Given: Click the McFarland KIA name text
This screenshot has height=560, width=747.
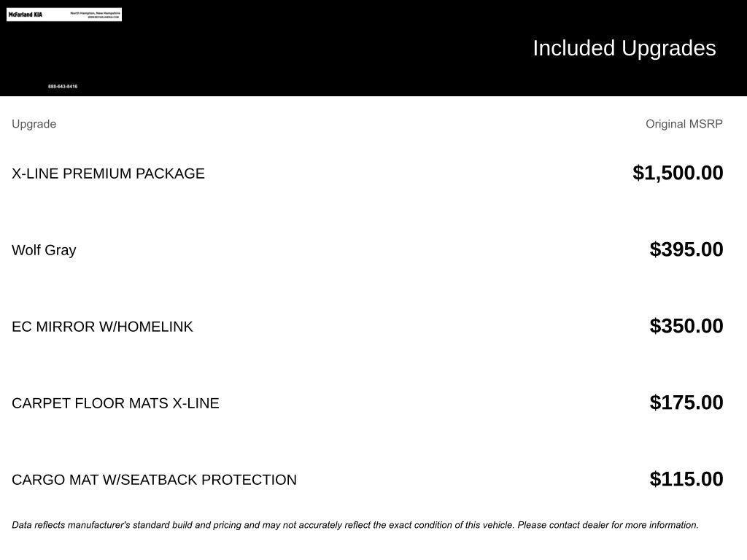Looking at the screenshot, I should point(26,15).
